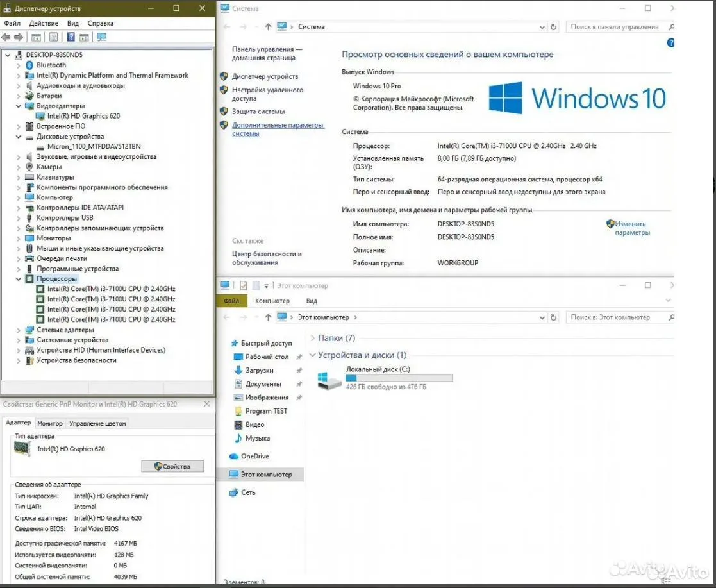Click the up arrow in Этот компьютер window

click(268, 317)
